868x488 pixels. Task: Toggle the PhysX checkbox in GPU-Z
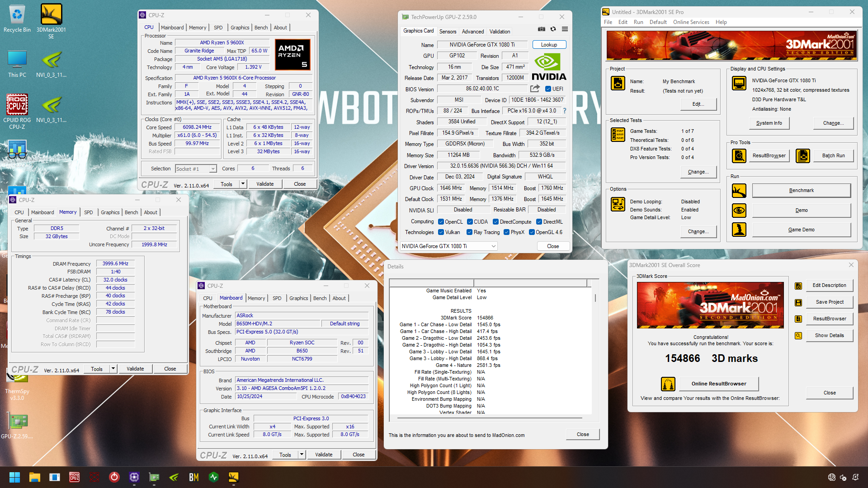click(x=506, y=232)
